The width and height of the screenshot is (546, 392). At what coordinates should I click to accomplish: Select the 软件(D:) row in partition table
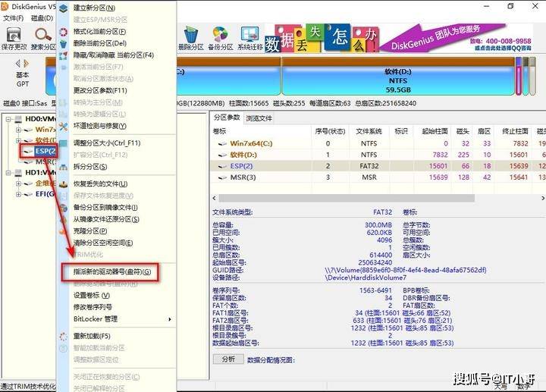(378, 155)
